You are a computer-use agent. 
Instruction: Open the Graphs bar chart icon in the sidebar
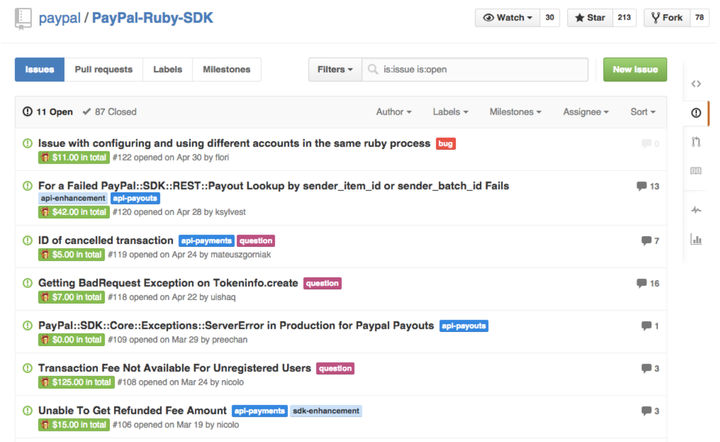pos(696,239)
